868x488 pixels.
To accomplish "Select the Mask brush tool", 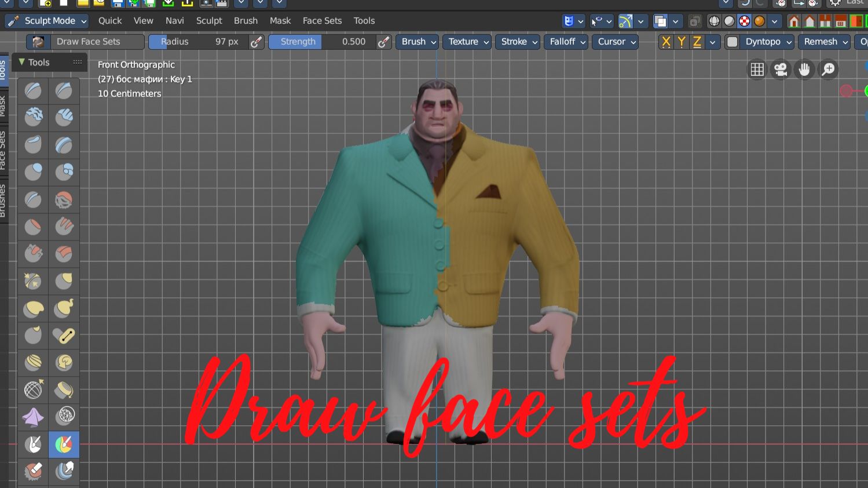I will [x=33, y=445].
